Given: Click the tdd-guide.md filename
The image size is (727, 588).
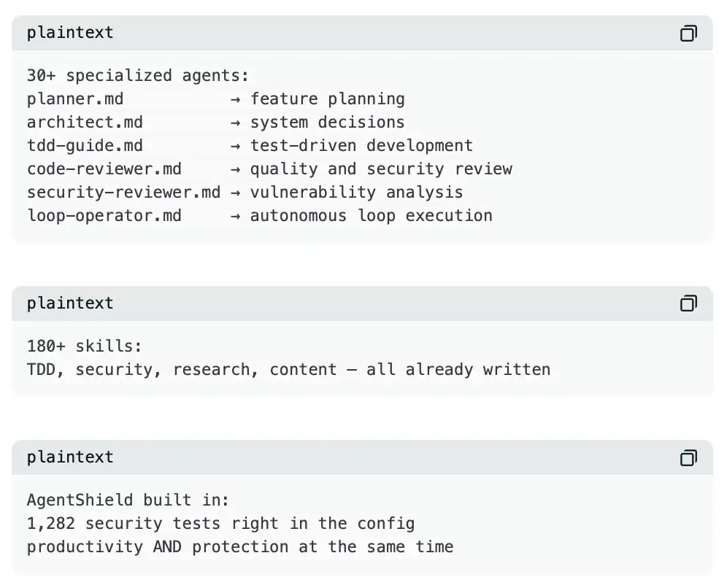Looking at the screenshot, I should tap(85, 146).
